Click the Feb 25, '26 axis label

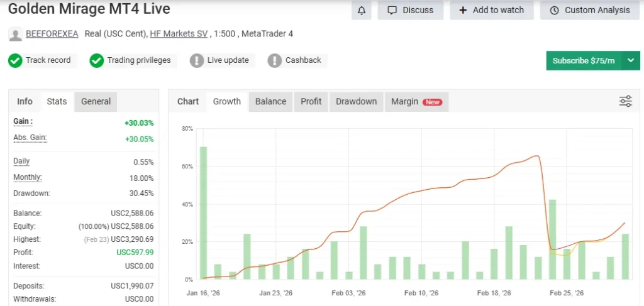pos(567,293)
